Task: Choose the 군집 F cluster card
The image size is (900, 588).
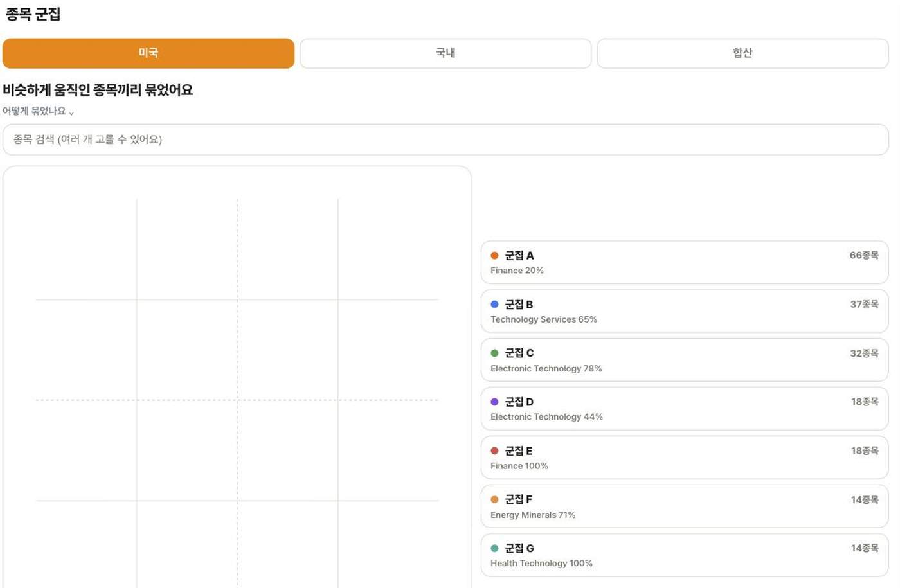Action: coord(685,506)
